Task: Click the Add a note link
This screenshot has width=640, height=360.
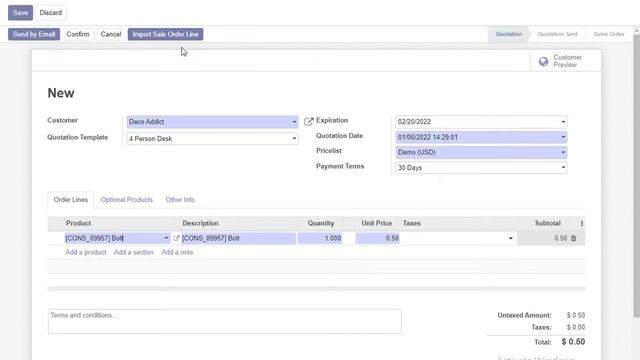Action: tap(177, 252)
